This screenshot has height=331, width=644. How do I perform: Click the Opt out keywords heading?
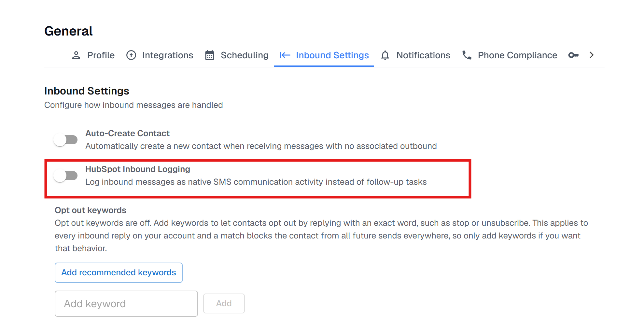tap(91, 210)
